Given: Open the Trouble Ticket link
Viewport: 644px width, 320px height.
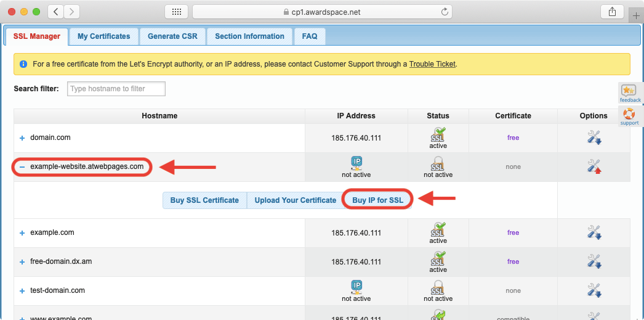Looking at the screenshot, I should pyautogui.click(x=432, y=64).
